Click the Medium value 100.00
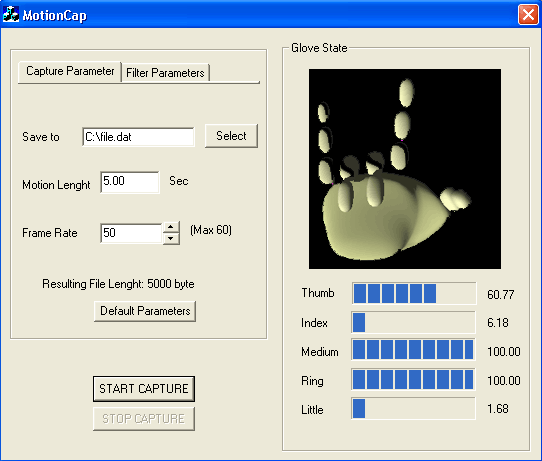This screenshot has height=461, width=542. point(504,352)
